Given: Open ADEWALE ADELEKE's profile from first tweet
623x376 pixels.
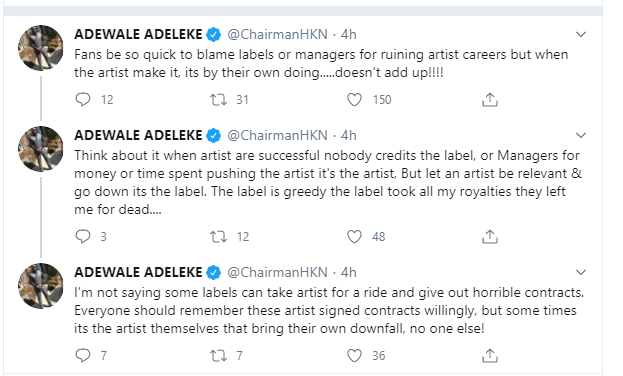Looking at the screenshot, I should (x=138, y=35).
